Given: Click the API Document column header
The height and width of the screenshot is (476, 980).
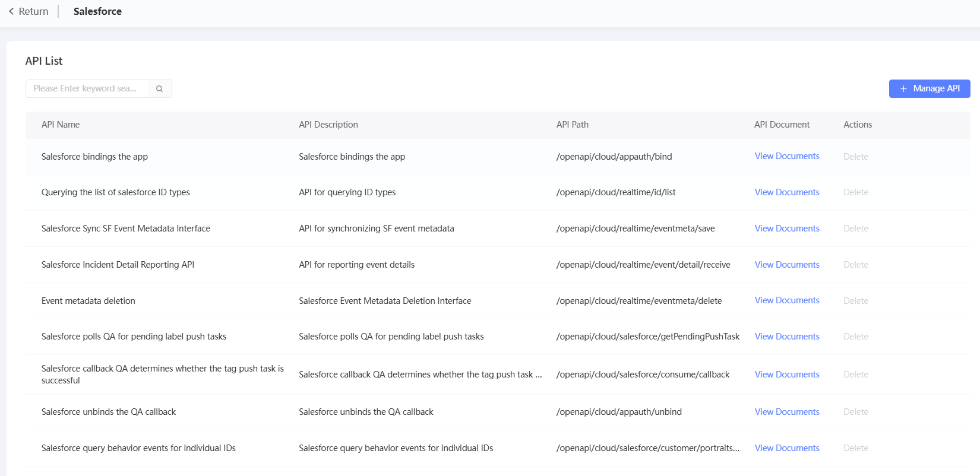Looking at the screenshot, I should point(782,125).
